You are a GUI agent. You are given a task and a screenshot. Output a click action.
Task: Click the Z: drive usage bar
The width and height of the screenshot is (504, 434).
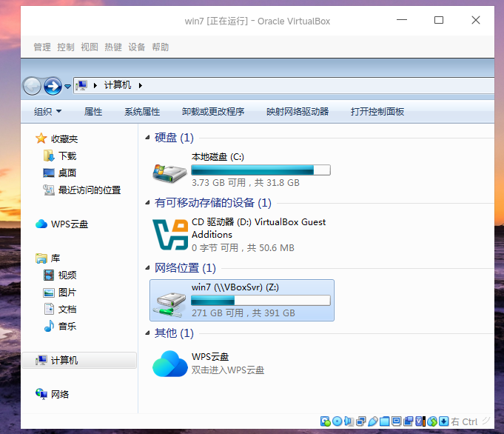click(x=261, y=301)
